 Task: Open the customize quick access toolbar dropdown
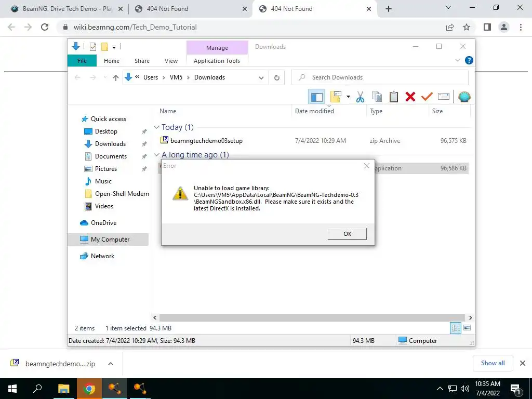[x=114, y=47]
